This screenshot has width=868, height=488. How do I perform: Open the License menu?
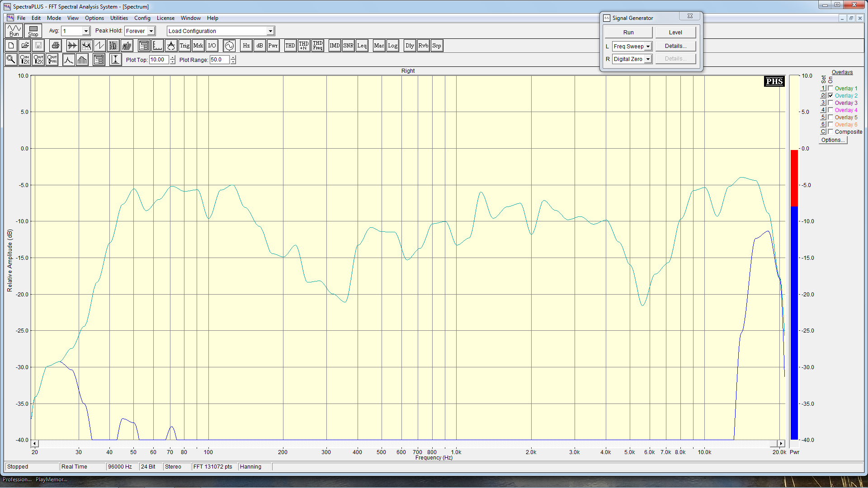click(165, 18)
